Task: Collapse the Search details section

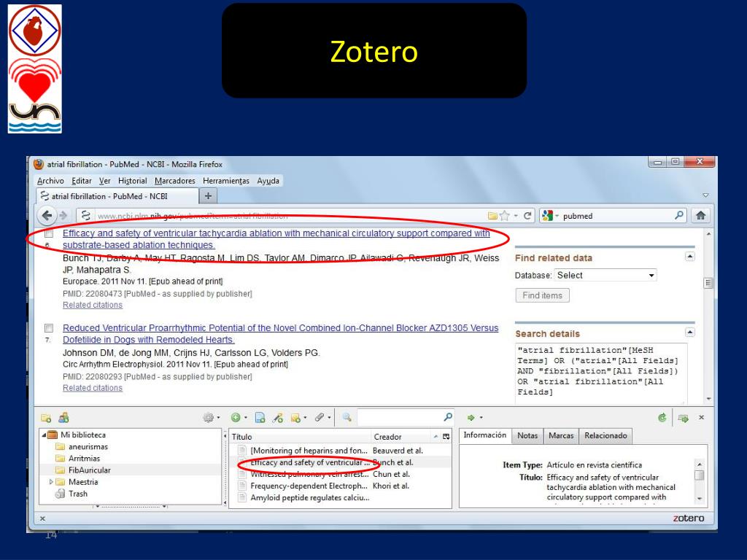Action: tap(689, 332)
